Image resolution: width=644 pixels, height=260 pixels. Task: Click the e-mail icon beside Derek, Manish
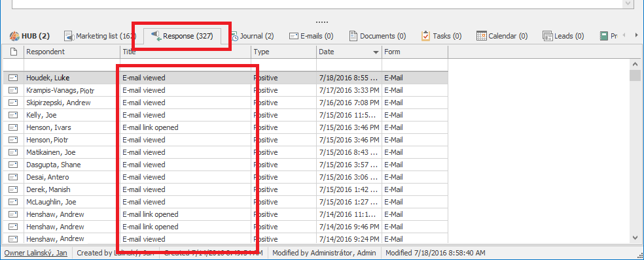pyautogui.click(x=13, y=189)
